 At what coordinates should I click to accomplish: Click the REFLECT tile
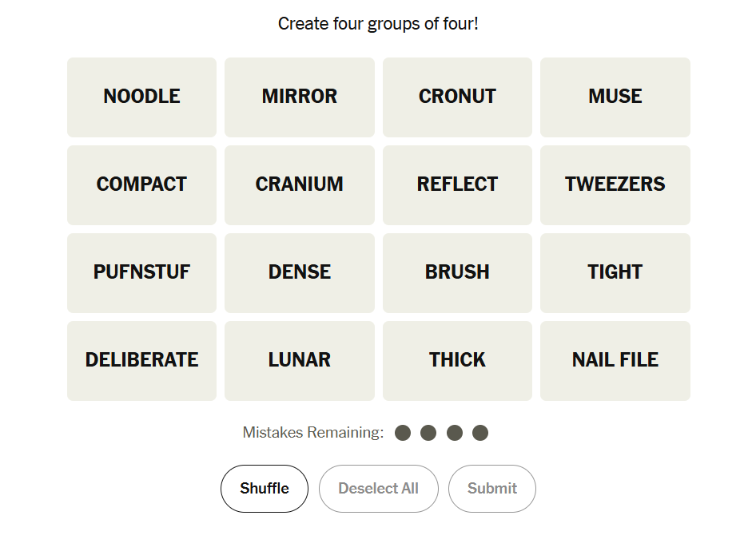[457, 184]
